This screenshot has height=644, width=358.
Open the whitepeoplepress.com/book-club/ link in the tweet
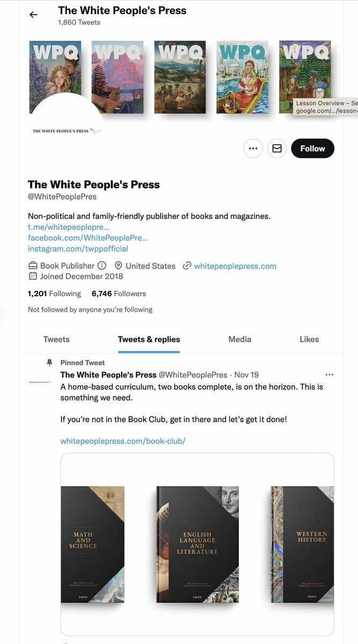click(x=123, y=441)
